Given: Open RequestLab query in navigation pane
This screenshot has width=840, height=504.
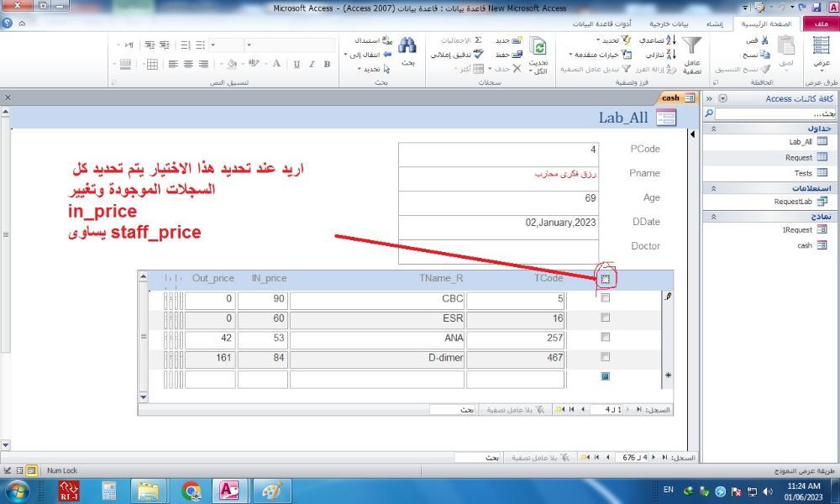Looking at the screenshot, I should pyautogui.click(x=800, y=202).
